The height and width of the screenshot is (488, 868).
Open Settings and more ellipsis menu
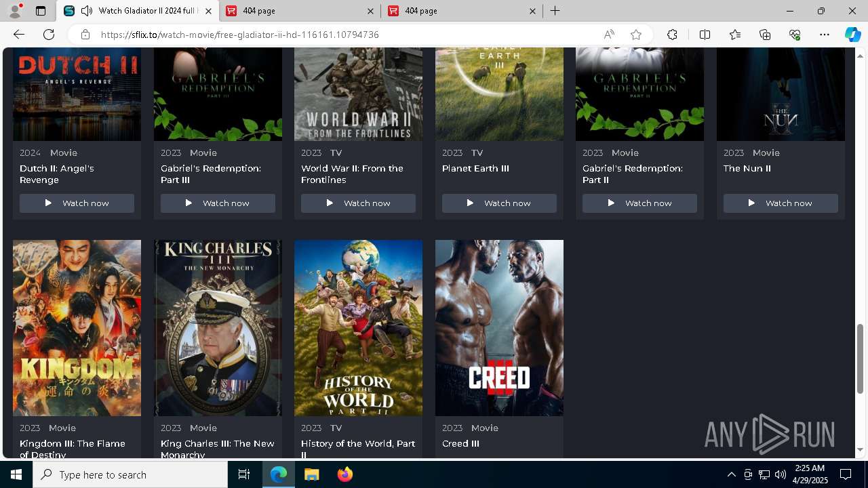click(825, 35)
